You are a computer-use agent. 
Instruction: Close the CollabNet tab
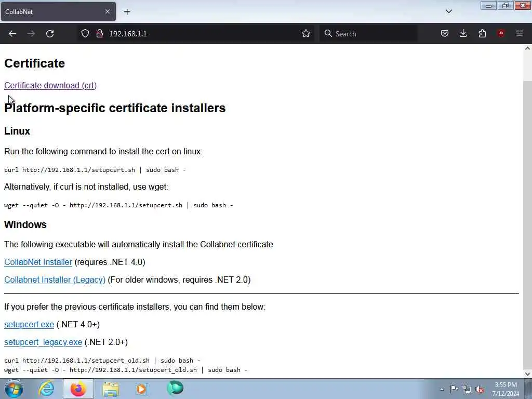(107, 11)
